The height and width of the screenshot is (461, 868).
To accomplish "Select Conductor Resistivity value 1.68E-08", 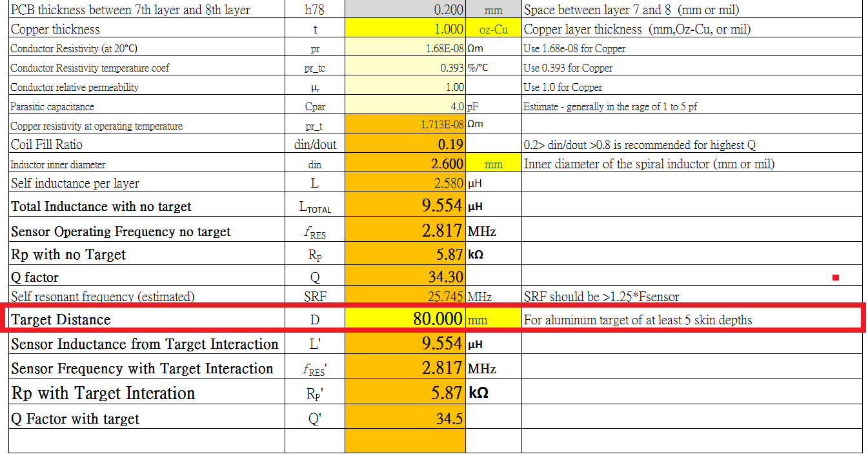I will tap(405, 48).
